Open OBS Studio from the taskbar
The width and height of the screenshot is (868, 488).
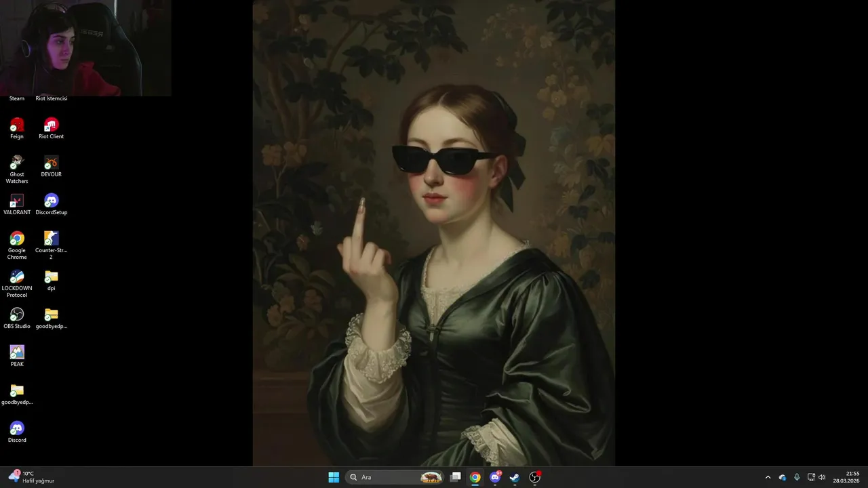535,477
